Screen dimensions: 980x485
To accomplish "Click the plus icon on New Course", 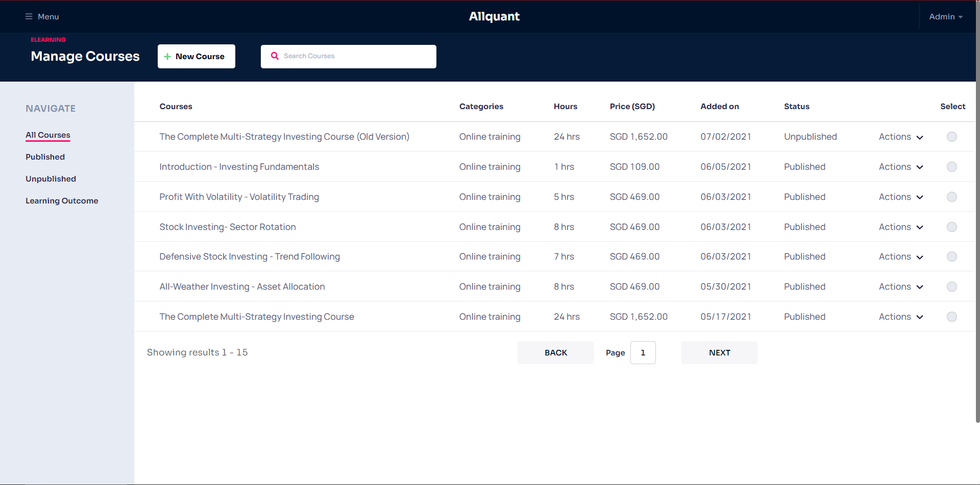I will pyautogui.click(x=167, y=57).
